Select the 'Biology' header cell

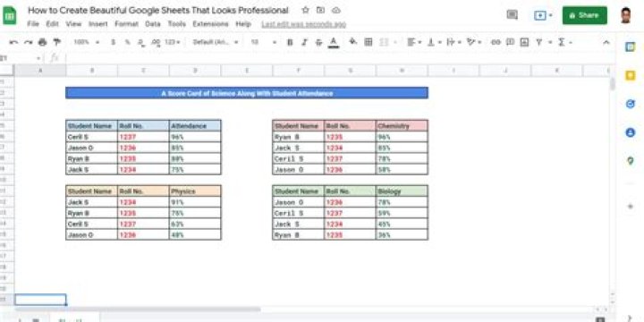402,191
